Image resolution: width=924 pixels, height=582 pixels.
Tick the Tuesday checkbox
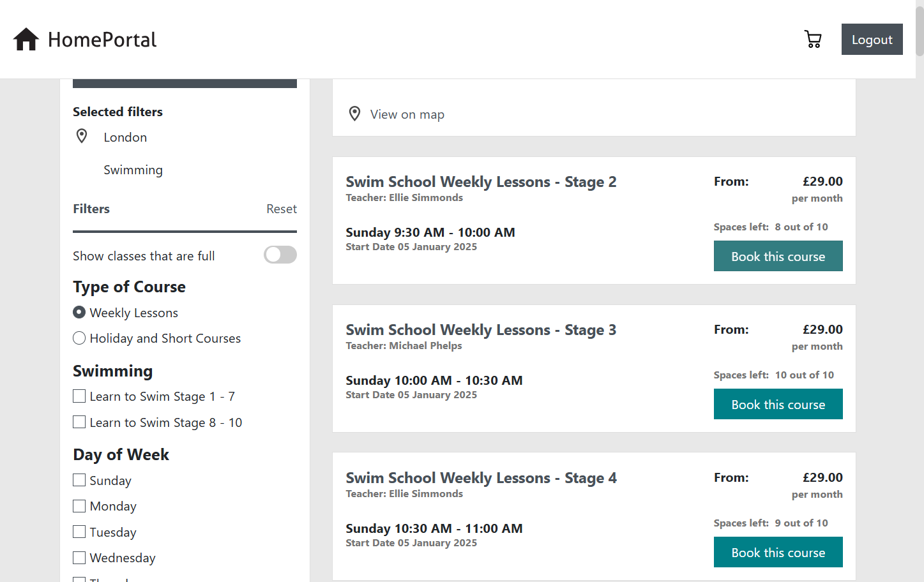pyautogui.click(x=79, y=532)
